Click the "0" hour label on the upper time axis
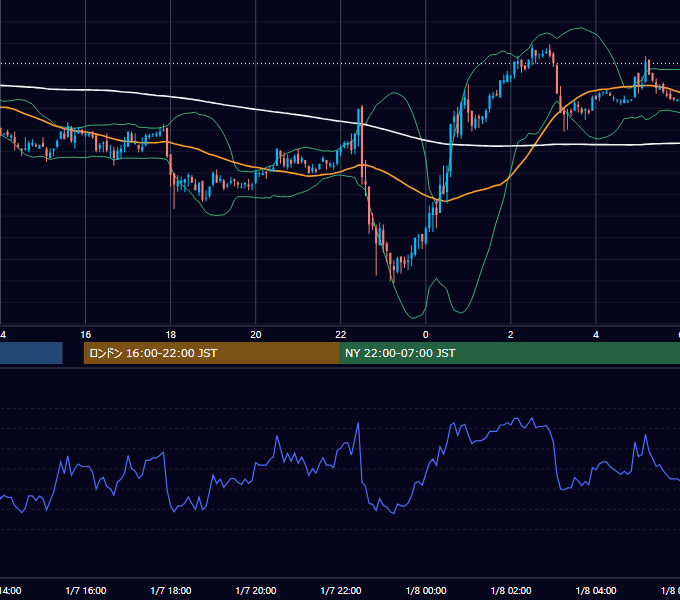680x600 pixels. point(426,335)
